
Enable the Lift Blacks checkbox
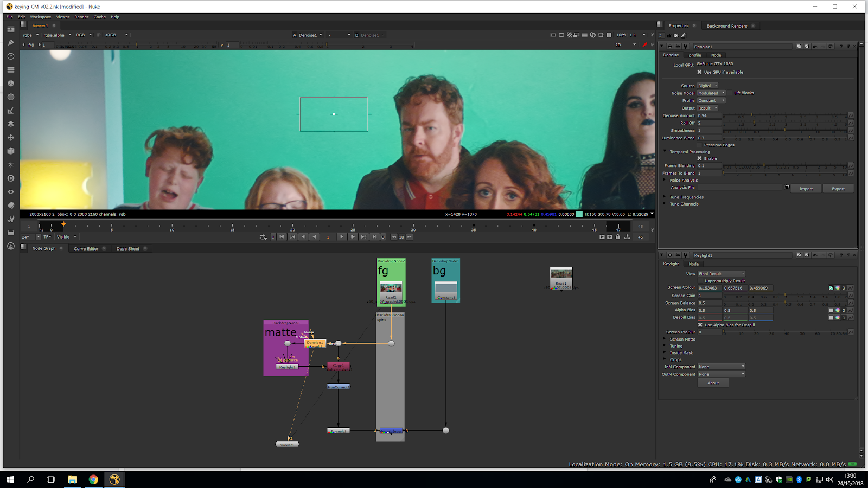pos(730,93)
